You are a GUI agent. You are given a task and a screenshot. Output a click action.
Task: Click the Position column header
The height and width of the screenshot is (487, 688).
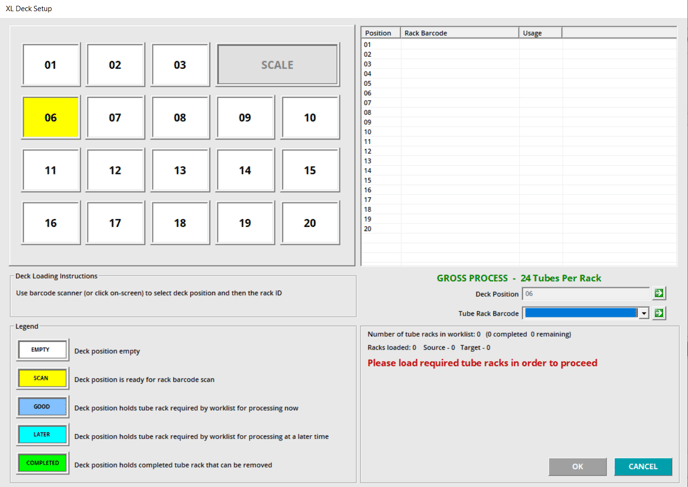pyautogui.click(x=379, y=33)
